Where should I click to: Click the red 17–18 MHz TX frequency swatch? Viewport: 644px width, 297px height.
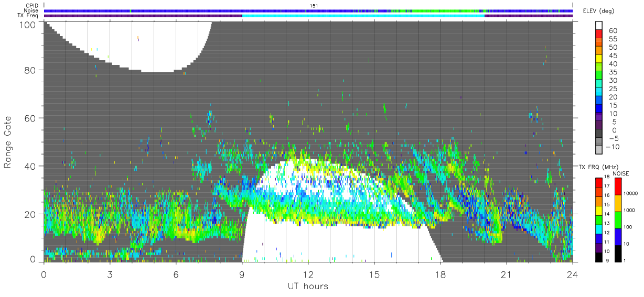599,182
